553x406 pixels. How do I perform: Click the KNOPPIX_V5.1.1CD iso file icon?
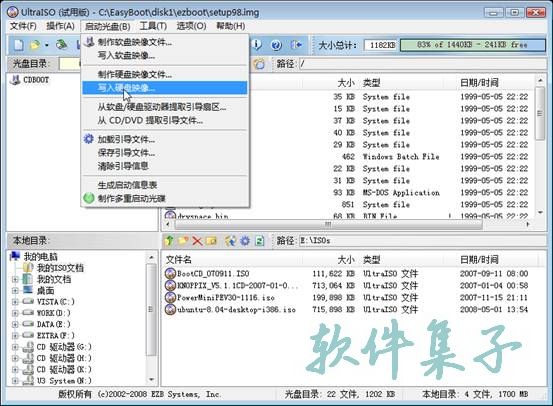170,285
